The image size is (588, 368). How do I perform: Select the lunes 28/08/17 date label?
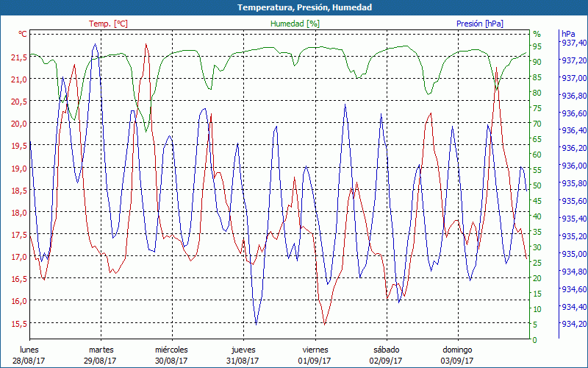point(29,355)
